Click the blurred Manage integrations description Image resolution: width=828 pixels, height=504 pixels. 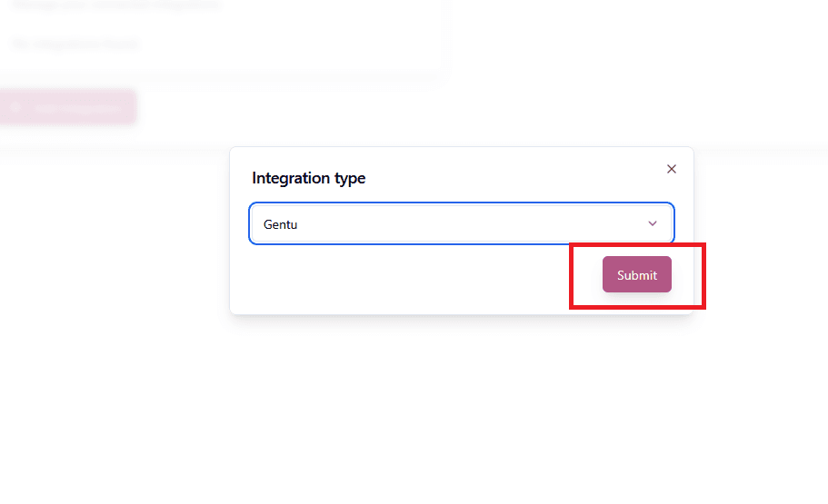click(116, 5)
